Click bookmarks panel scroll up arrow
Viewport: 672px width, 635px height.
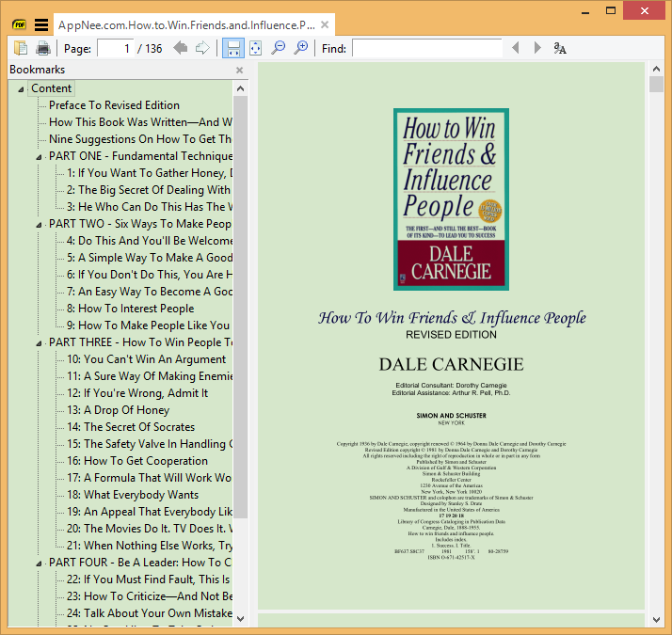point(240,88)
